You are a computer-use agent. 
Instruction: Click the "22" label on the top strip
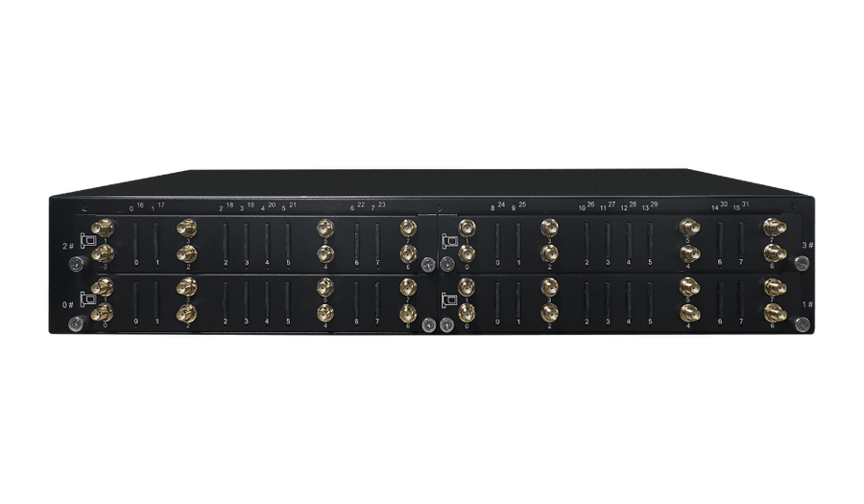[x=361, y=204]
